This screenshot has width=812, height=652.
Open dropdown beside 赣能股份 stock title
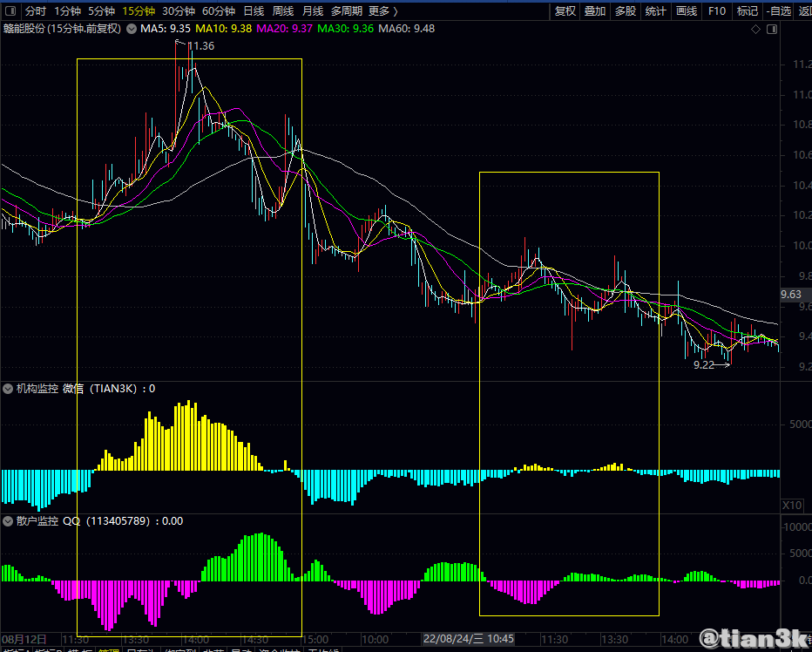(x=132, y=29)
